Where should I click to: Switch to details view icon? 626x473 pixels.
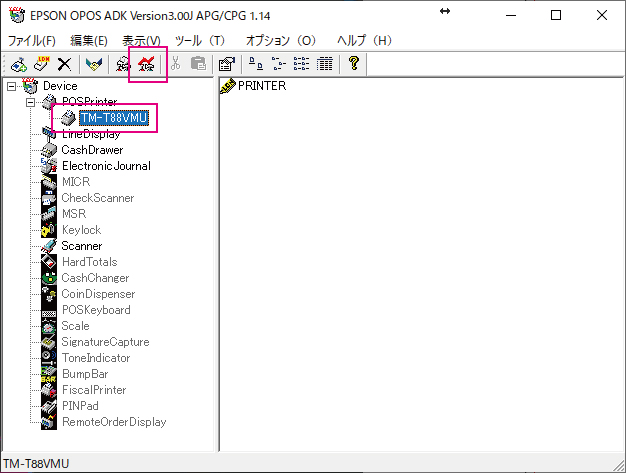(x=325, y=63)
